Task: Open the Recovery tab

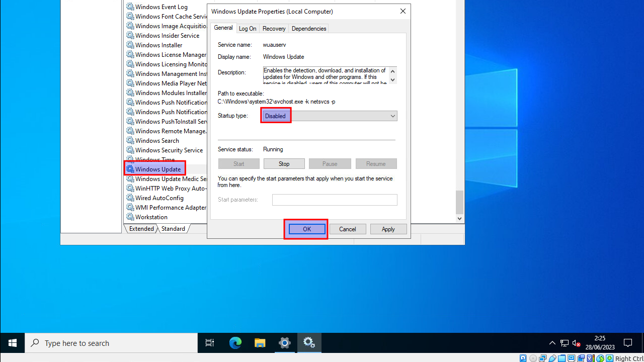Action: (x=274, y=29)
